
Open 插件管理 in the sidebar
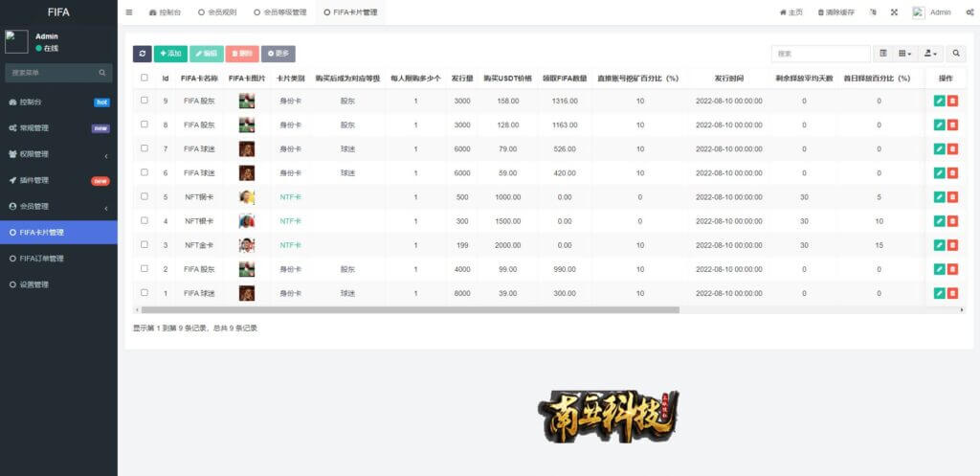click(x=58, y=180)
